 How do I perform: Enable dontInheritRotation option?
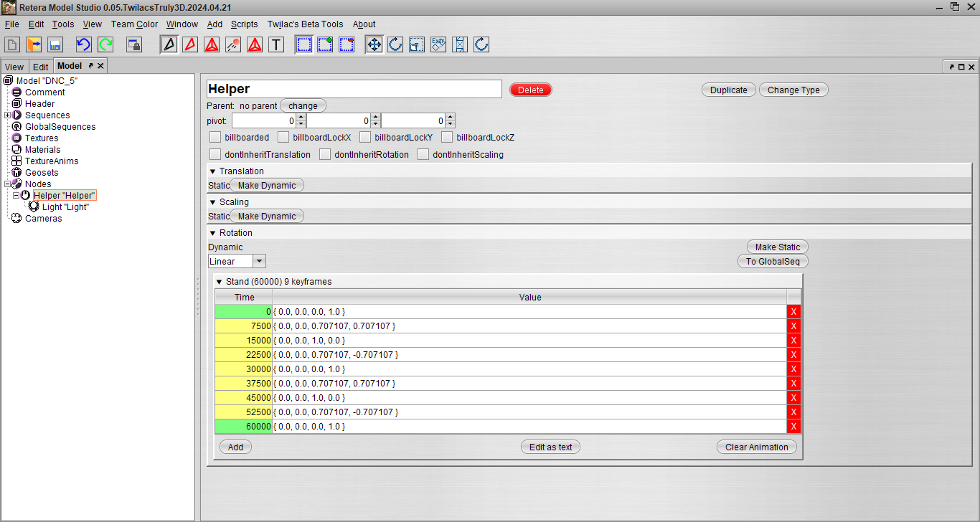[x=325, y=154]
